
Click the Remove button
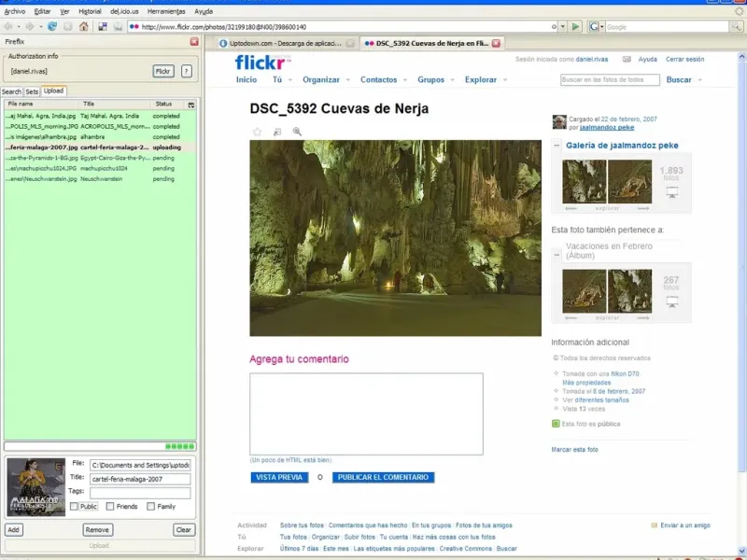[97, 529]
